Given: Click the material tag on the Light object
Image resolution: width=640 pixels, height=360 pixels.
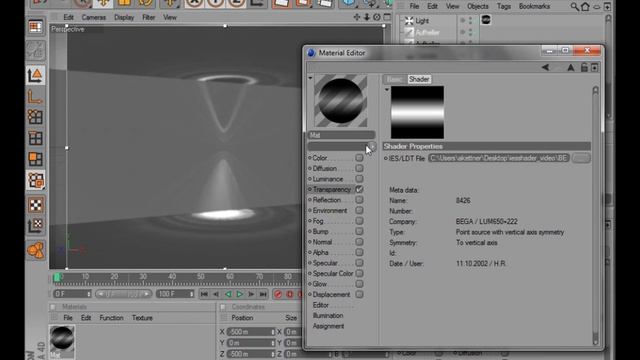Looking at the screenshot, I should (x=486, y=20).
